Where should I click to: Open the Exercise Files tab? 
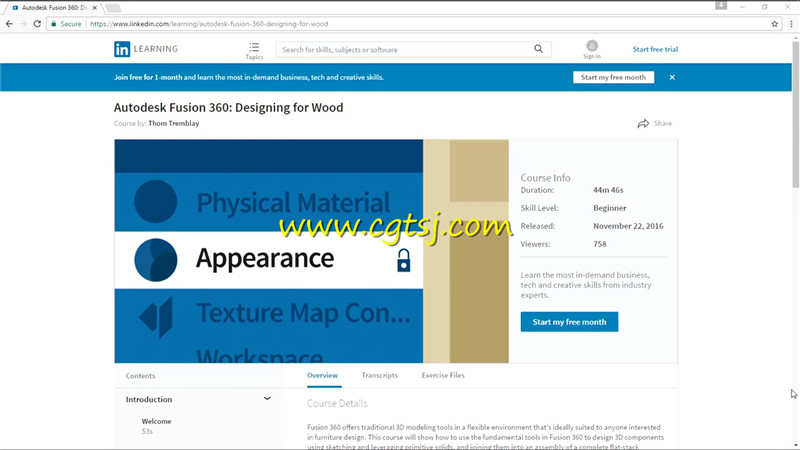[x=443, y=375]
